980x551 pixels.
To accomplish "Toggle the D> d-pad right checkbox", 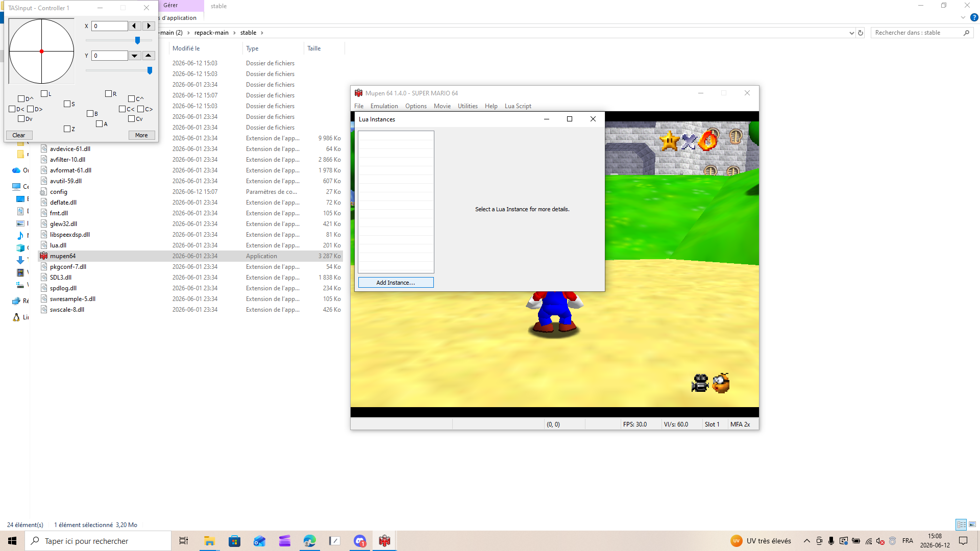I will (31, 109).
